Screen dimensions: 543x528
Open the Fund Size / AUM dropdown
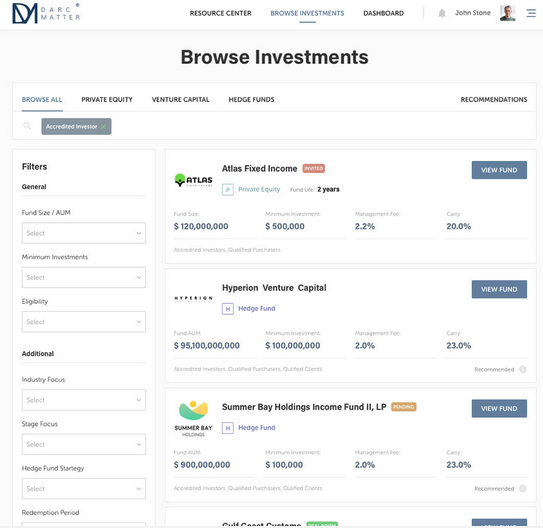(84, 233)
